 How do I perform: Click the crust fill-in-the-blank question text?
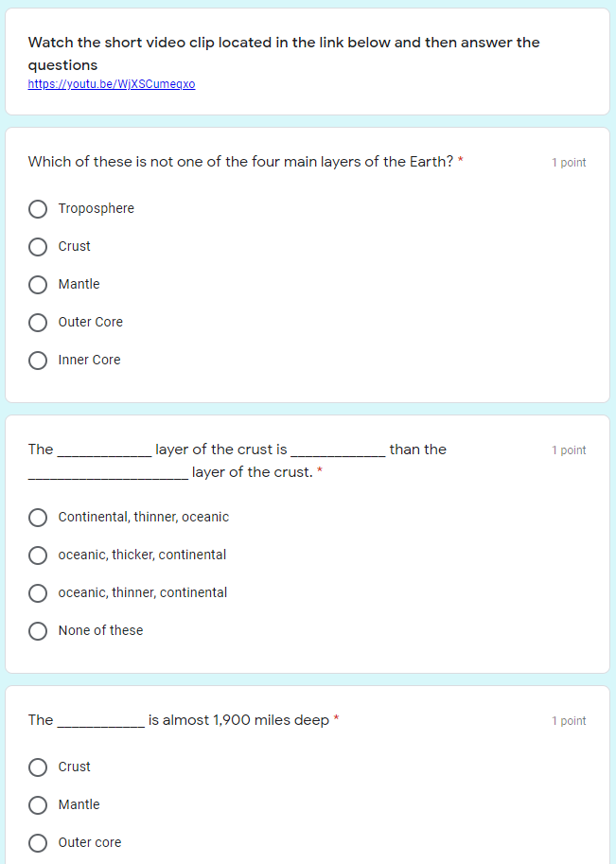pyautogui.click(x=237, y=460)
